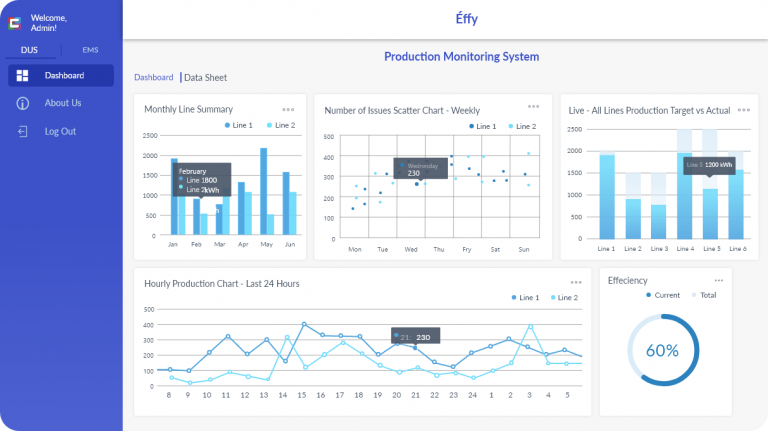Toggle the Current legend in Effeciency card
The image size is (768, 431).
click(663, 295)
